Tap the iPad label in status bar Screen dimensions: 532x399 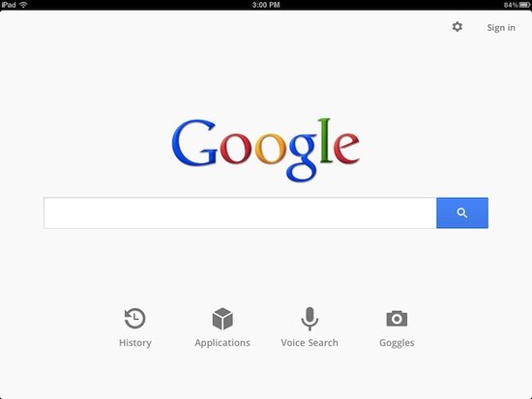click(x=9, y=5)
